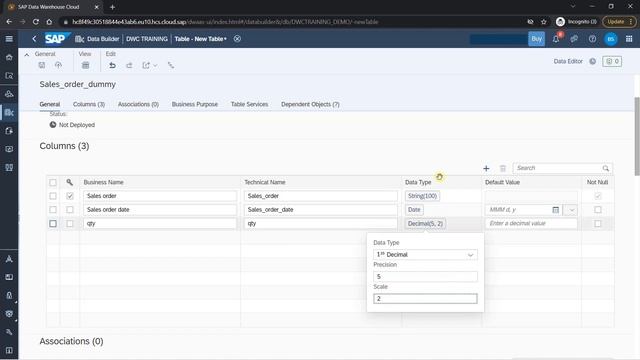The width and height of the screenshot is (640, 360).
Task: Open the help question mark icon
Action: coord(592,39)
